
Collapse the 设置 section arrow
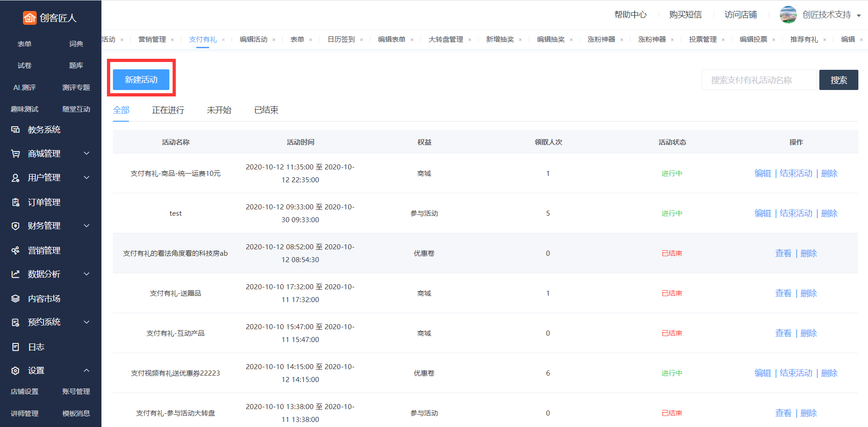[x=86, y=371]
